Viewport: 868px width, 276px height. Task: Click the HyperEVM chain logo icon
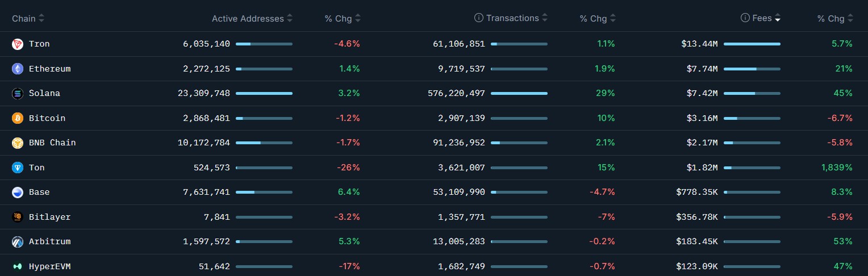pyautogui.click(x=18, y=266)
